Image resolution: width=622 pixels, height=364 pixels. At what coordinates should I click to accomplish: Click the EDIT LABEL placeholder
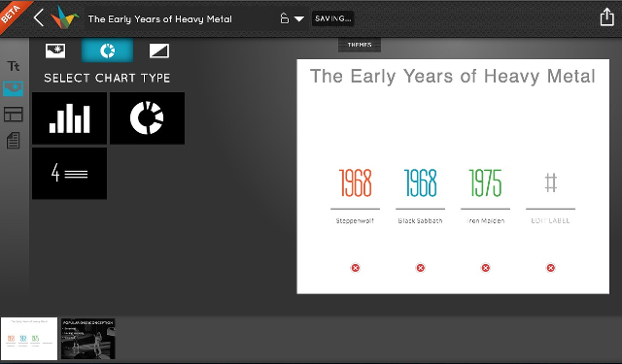(551, 220)
